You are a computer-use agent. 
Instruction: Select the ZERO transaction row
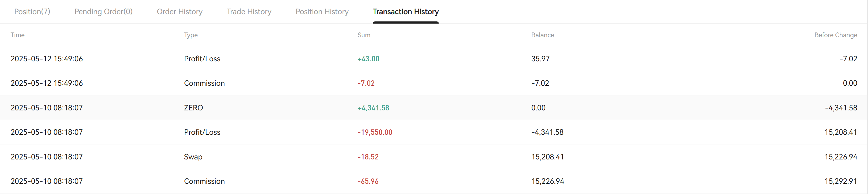pyautogui.click(x=434, y=108)
